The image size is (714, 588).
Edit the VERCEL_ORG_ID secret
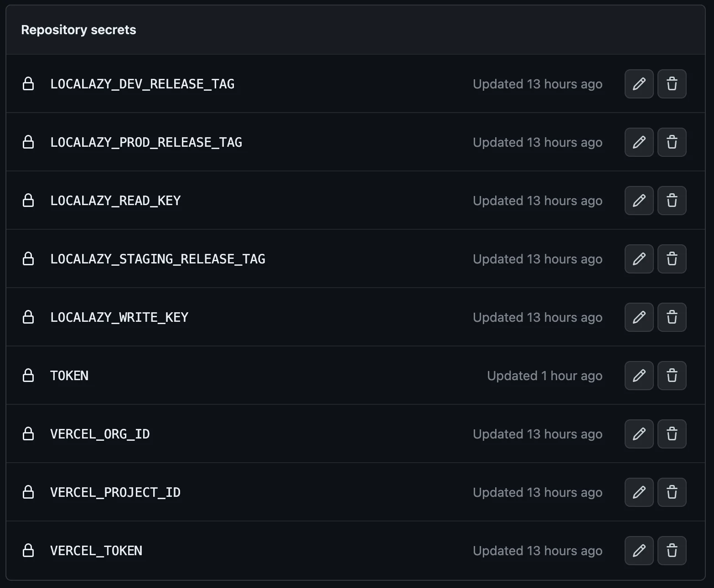pyautogui.click(x=639, y=434)
